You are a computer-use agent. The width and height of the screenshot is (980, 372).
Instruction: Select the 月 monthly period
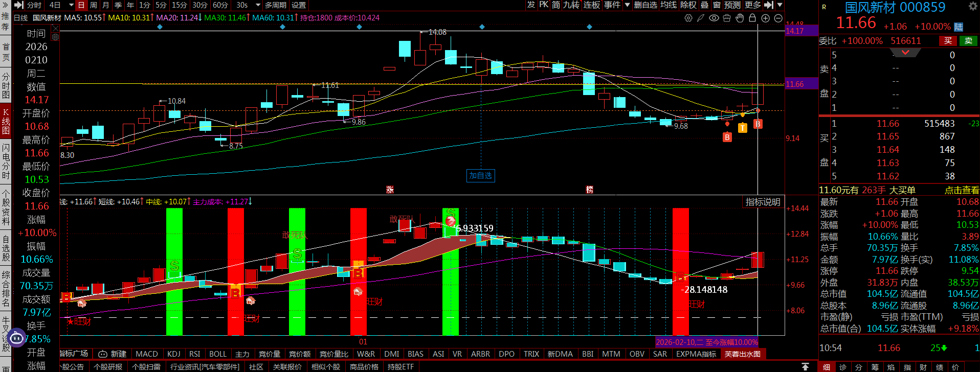click(x=106, y=5)
